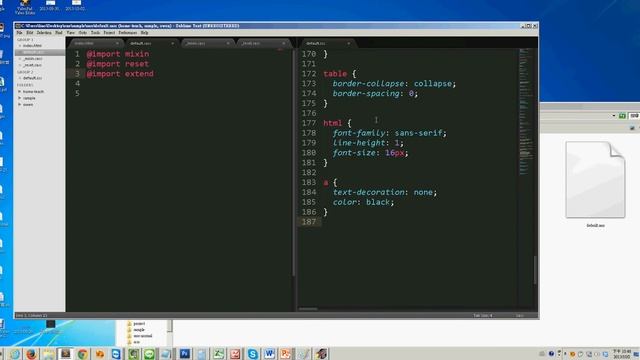Open the Tools menu

(96, 33)
